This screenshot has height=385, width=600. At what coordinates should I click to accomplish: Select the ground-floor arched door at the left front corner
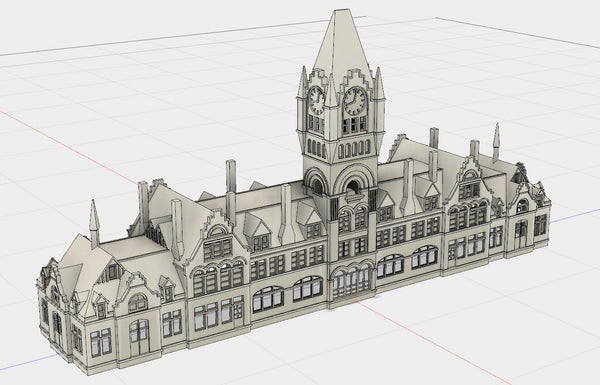point(139,338)
